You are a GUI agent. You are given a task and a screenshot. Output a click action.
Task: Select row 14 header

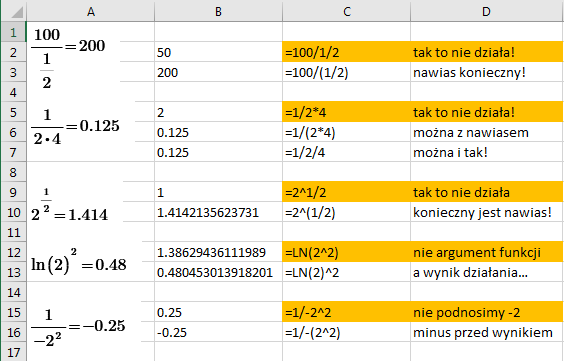point(14,292)
